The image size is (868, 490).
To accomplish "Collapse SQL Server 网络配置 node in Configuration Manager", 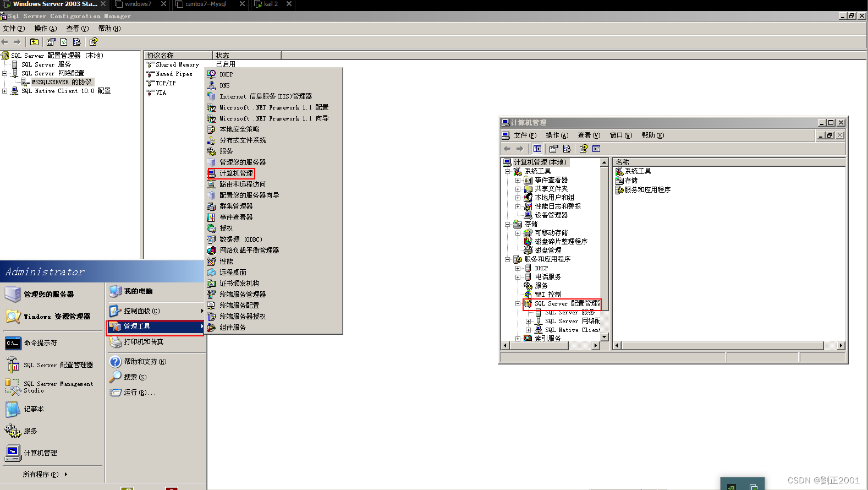I will click(5, 73).
